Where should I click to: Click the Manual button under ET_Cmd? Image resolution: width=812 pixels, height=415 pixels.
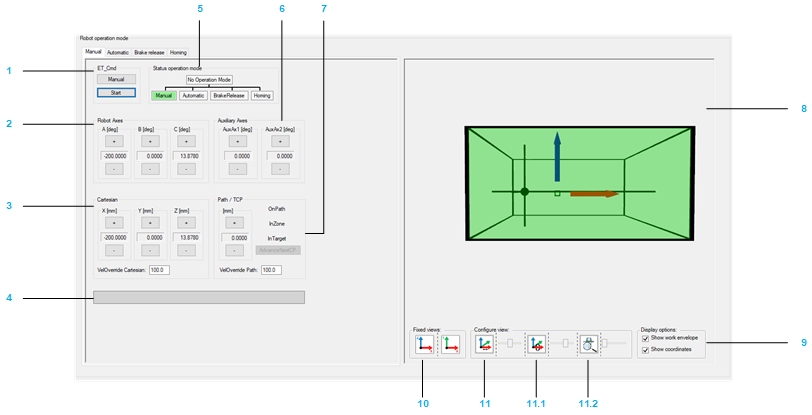pos(115,78)
